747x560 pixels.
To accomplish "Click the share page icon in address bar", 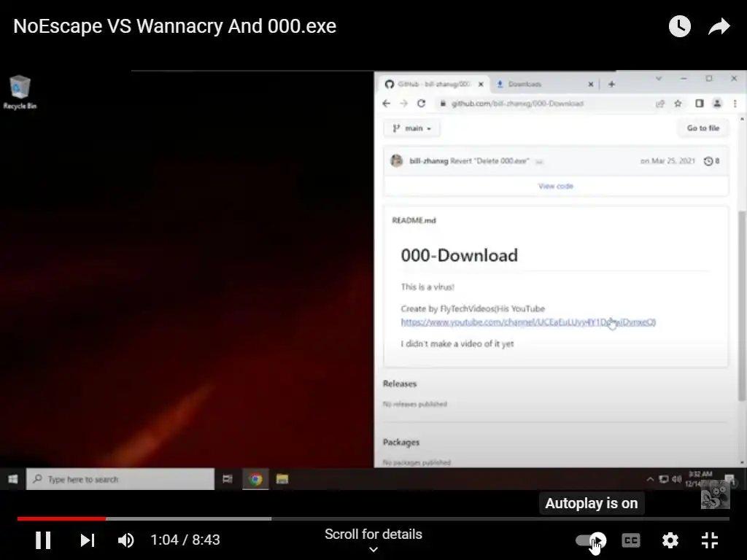I will [x=659, y=104].
